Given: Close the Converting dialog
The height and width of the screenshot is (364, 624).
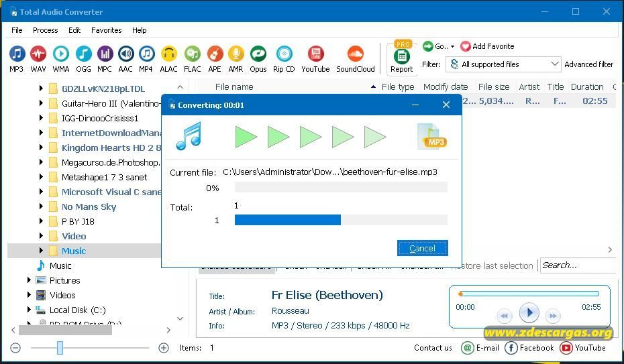Looking at the screenshot, I should point(446,105).
